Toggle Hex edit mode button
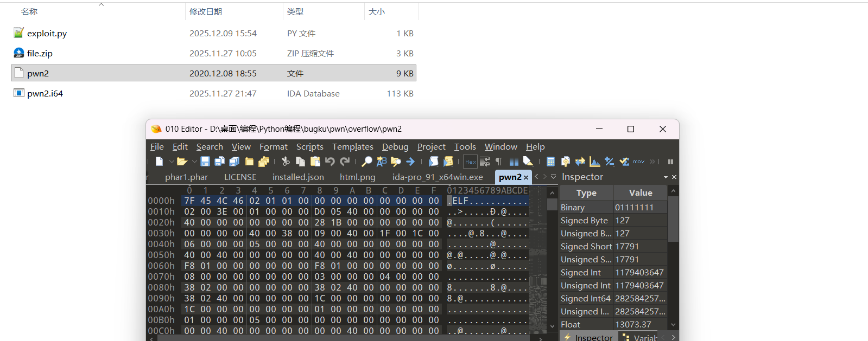The width and height of the screenshot is (868, 341). (x=471, y=162)
